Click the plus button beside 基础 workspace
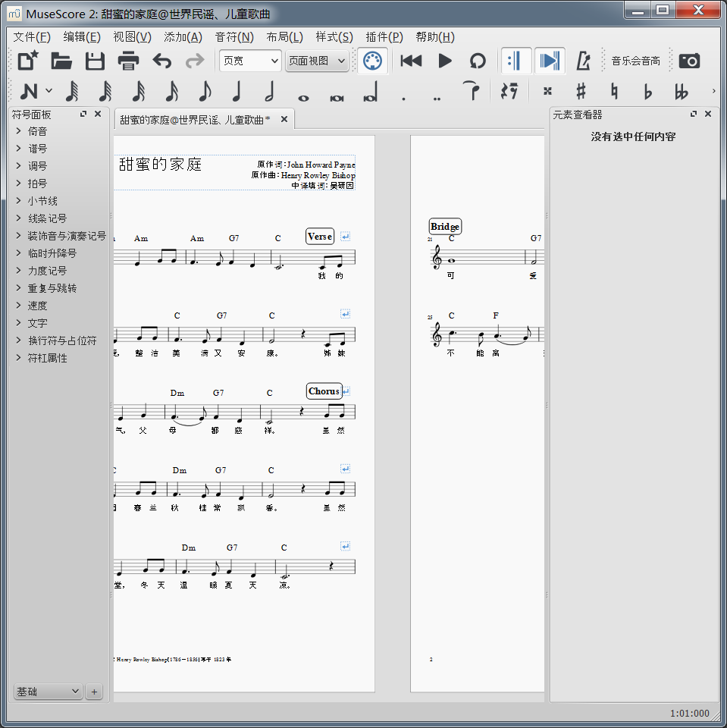727x728 pixels. coord(94,692)
